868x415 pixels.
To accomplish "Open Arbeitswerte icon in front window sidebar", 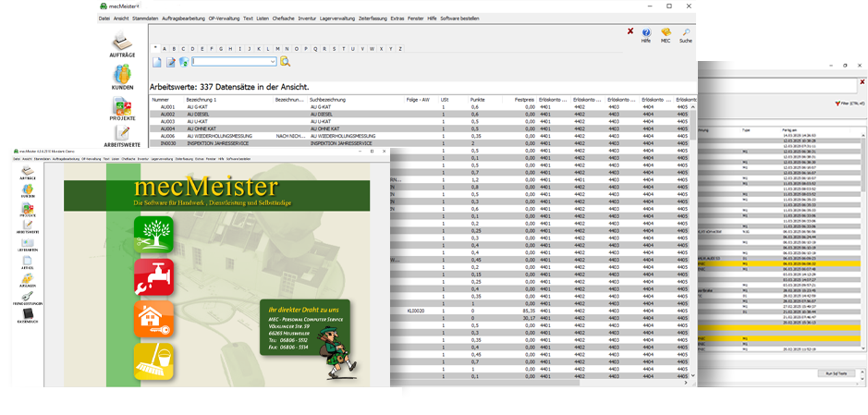I will 28,226.
